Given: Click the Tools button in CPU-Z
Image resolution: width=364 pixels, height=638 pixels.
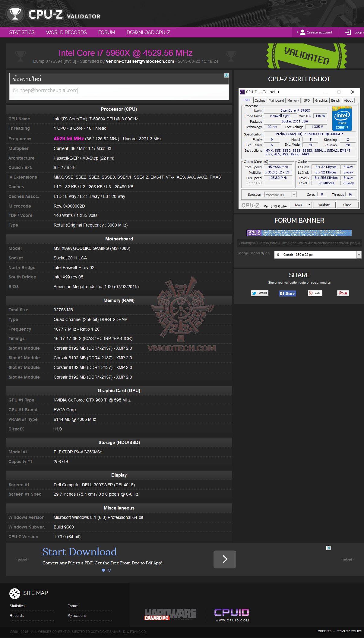Looking at the screenshot, I should tap(298, 205).
